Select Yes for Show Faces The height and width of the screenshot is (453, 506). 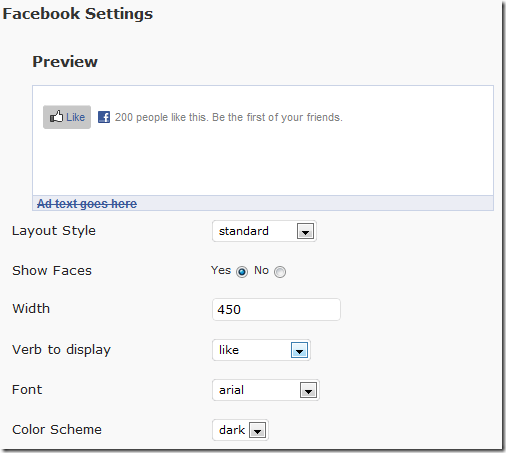coord(242,272)
